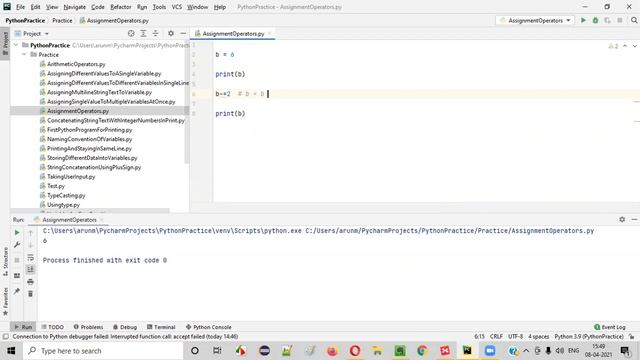Open Search Everywhere magnifier icon
Image resolution: width=640 pixels, height=360 pixels.
634,20
